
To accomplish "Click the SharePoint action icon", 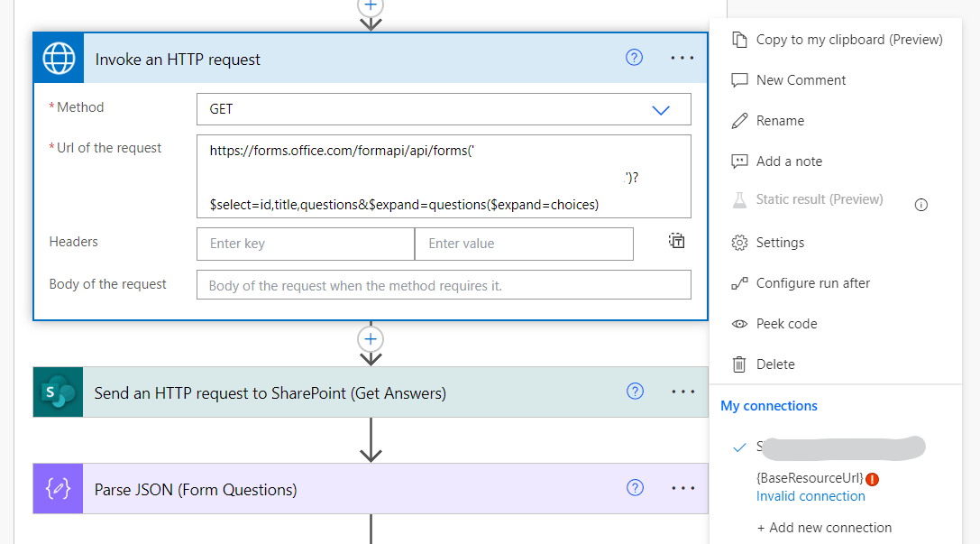I will click(x=59, y=392).
